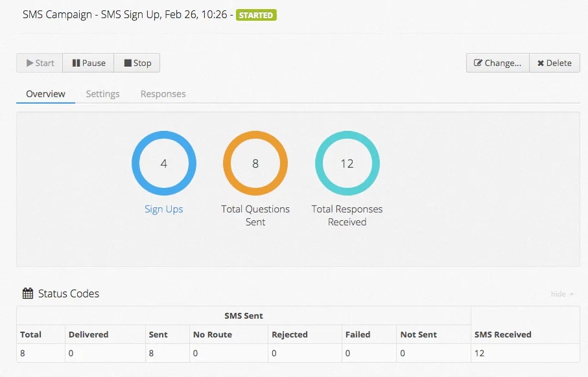Click the blue Sign Ups circle

(163, 164)
